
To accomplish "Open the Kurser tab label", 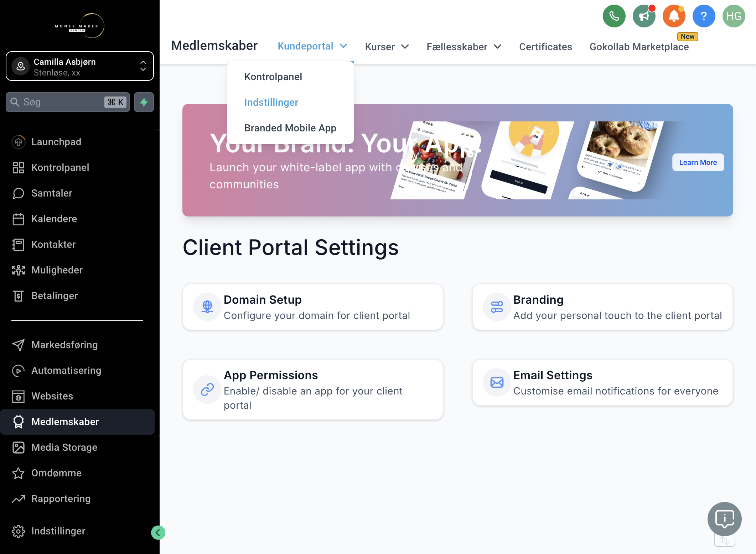I will (380, 47).
